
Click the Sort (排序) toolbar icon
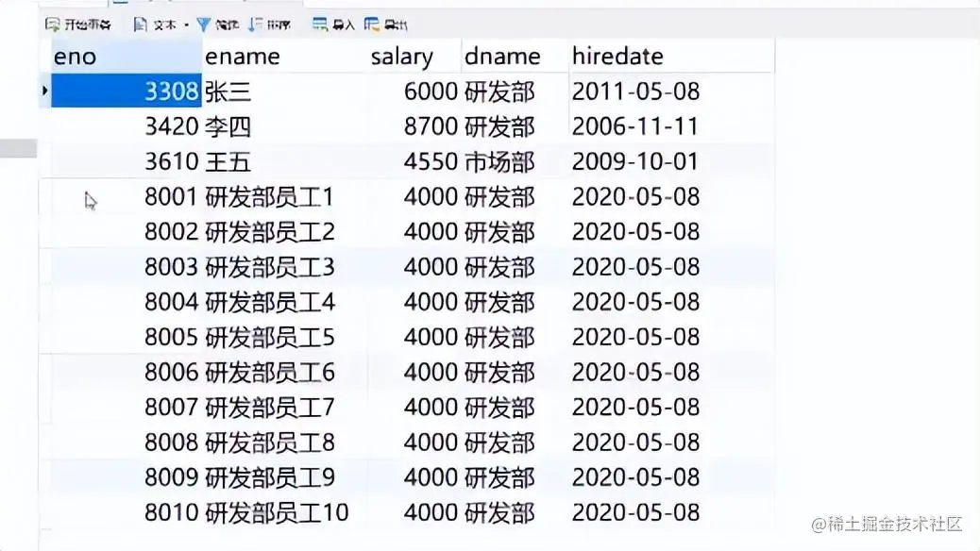255,25
